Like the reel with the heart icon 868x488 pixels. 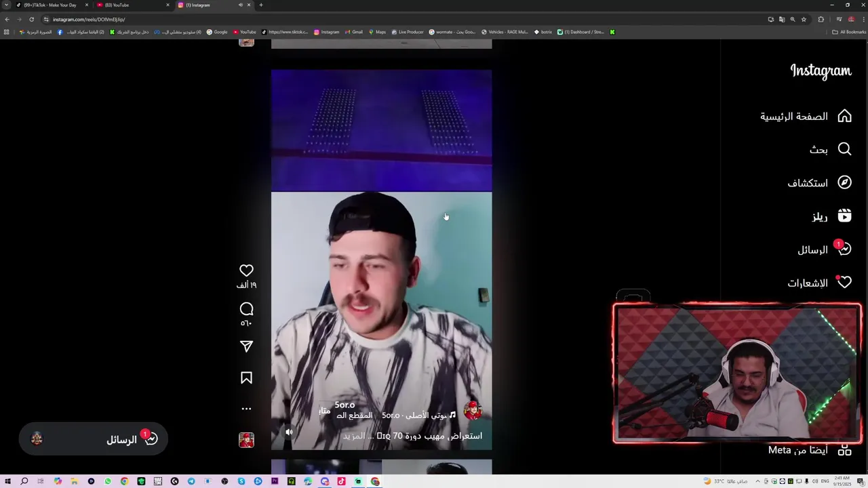246,270
